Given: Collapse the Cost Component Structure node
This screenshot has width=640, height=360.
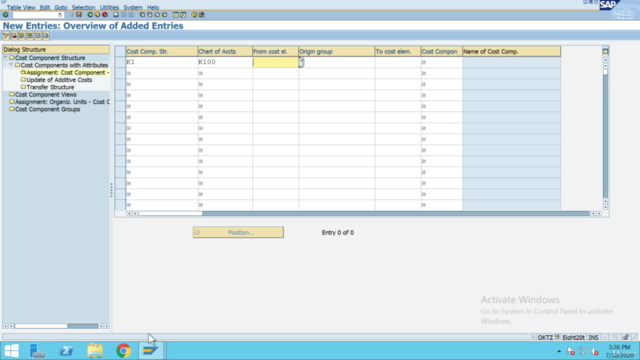Looking at the screenshot, I should [x=6, y=58].
